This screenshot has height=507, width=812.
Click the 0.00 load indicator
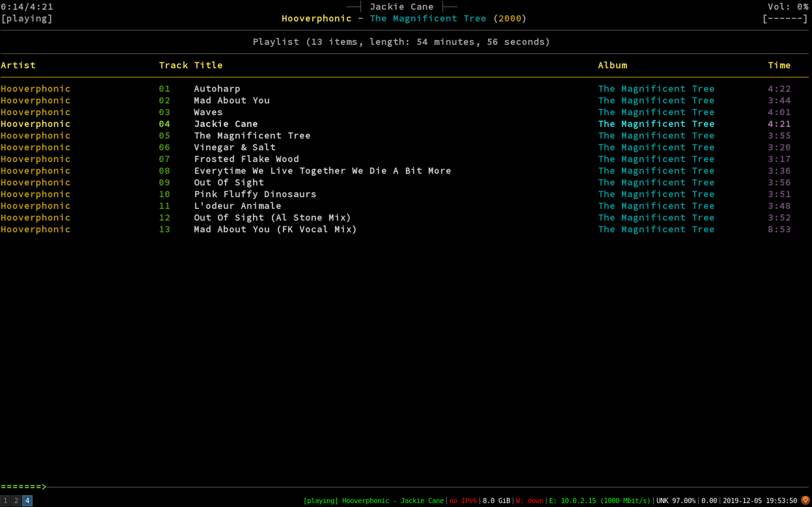[709, 500]
